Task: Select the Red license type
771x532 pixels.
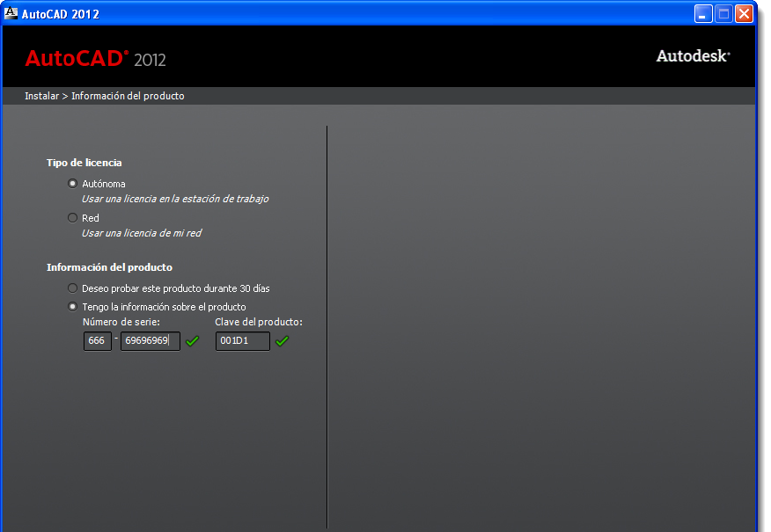Action: 71,217
